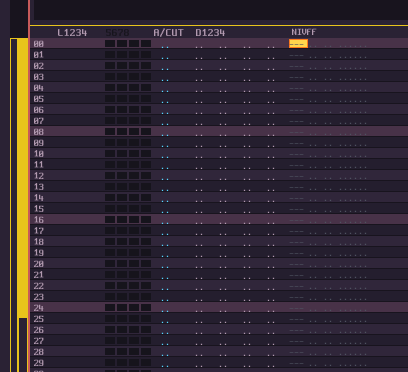Viewport: 408px width, 372px height.
Task: Select the cyan A/CUT cell in row 23
Action: click(x=165, y=300)
